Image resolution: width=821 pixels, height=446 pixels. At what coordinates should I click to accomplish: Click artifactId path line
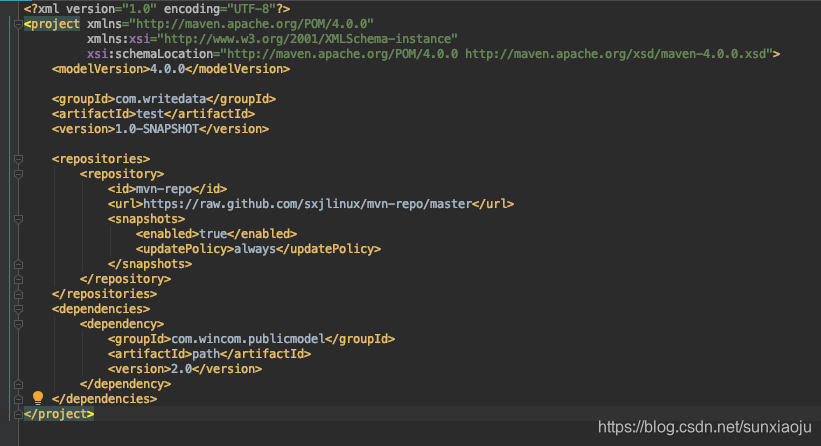[209, 354]
